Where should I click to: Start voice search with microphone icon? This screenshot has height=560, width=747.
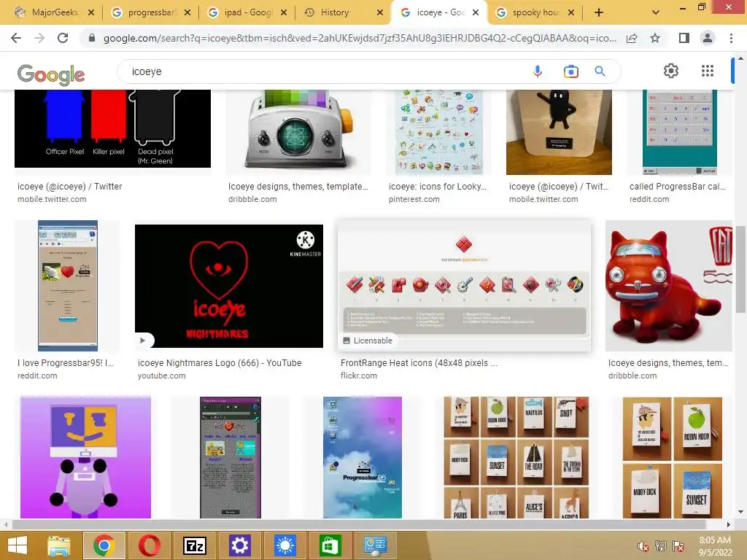tap(538, 71)
